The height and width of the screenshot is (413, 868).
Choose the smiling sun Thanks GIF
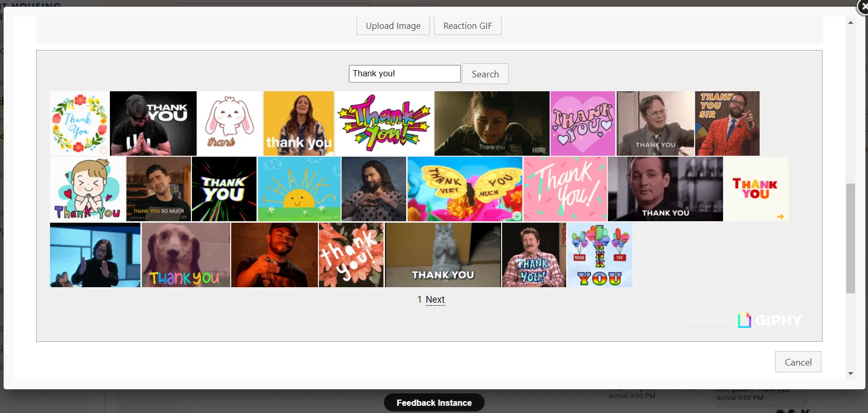299,189
